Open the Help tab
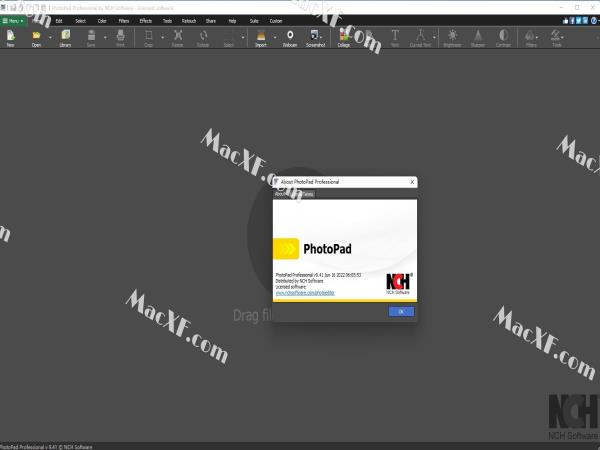The image size is (600, 450). point(232,21)
